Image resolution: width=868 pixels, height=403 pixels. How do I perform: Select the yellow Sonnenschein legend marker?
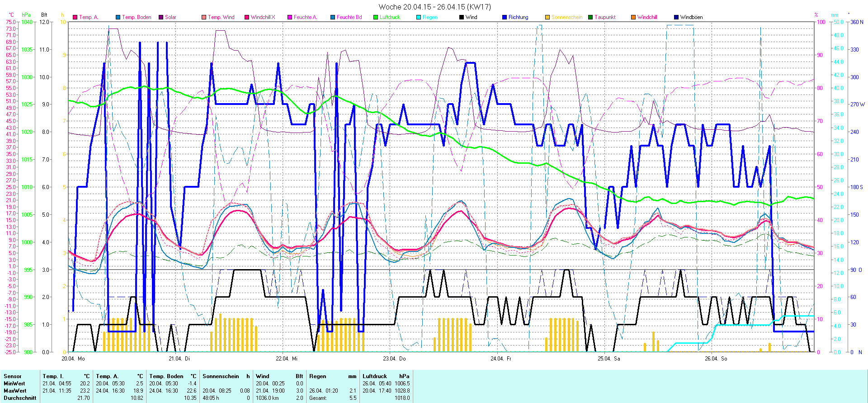[x=547, y=17]
